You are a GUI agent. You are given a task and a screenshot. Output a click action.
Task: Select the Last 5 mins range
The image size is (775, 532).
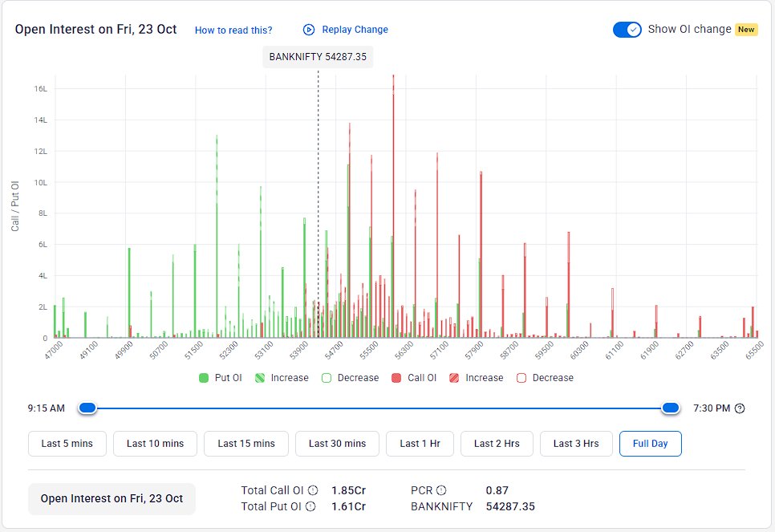click(67, 444)
